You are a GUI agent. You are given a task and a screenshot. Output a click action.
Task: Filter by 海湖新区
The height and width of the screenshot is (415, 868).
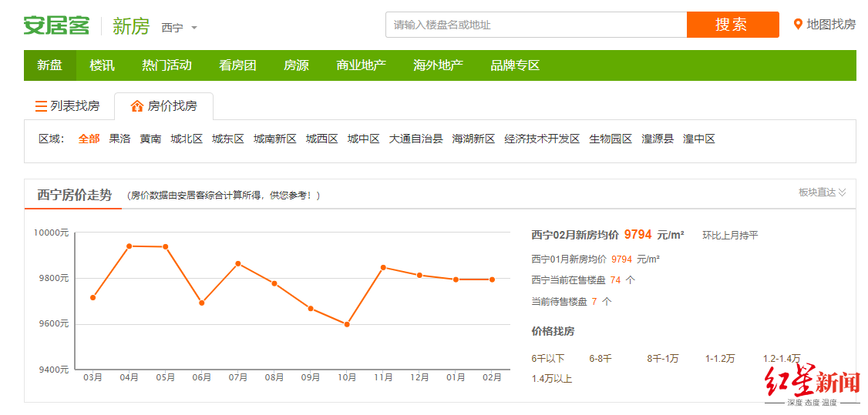[x=473, y=139]
